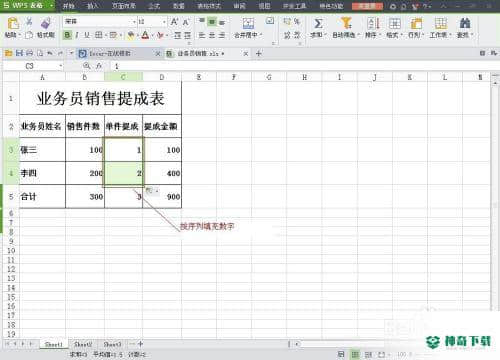The image size is (500, 360).
Task: Click the Format Painter brush icon
Action: (45, 23)
